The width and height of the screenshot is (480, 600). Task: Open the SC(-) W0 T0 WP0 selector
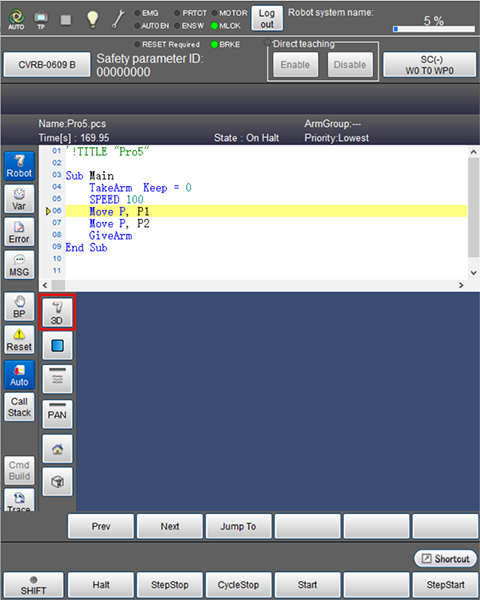429,65
